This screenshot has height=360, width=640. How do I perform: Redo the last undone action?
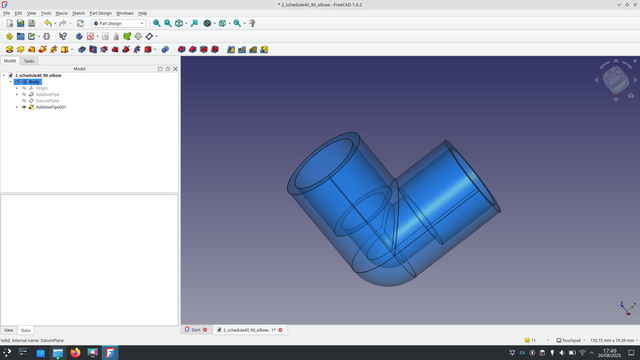(x=63, y=23)
